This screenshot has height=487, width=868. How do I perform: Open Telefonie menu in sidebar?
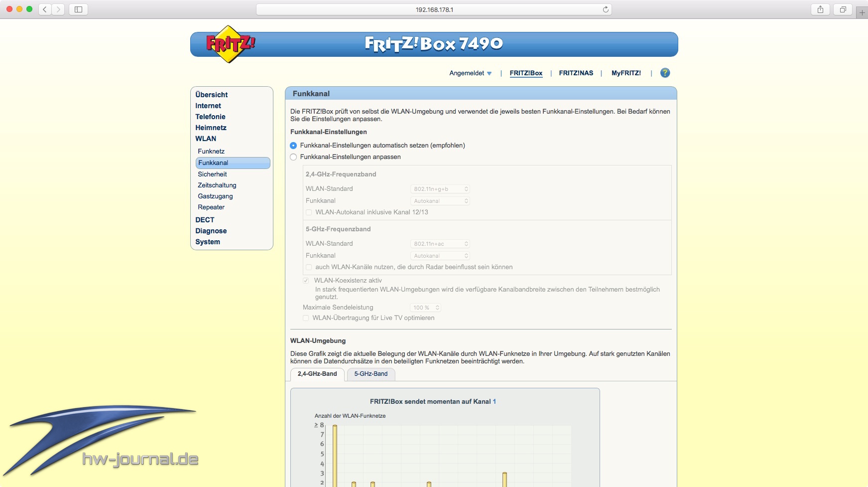coord(210,117)
